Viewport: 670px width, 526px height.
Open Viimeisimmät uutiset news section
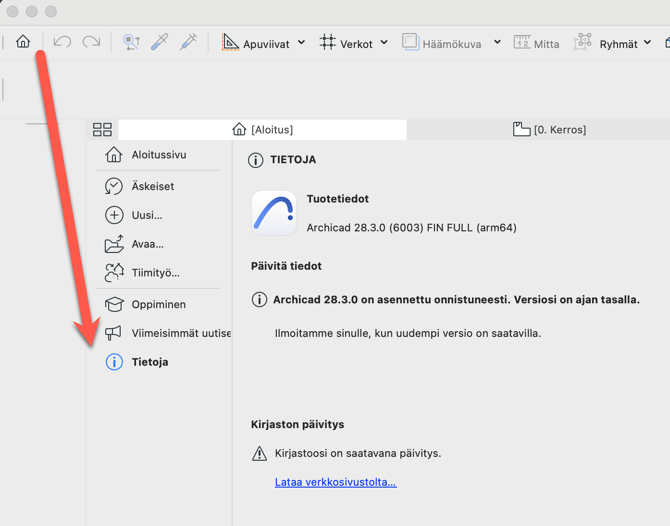(167, 333)
